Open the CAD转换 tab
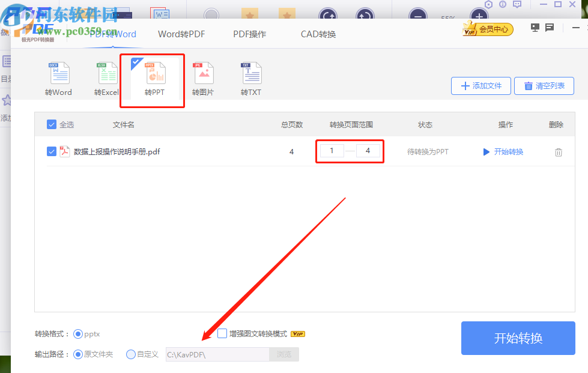The width and height of the screenshot is (588, 373). point(317,34)
